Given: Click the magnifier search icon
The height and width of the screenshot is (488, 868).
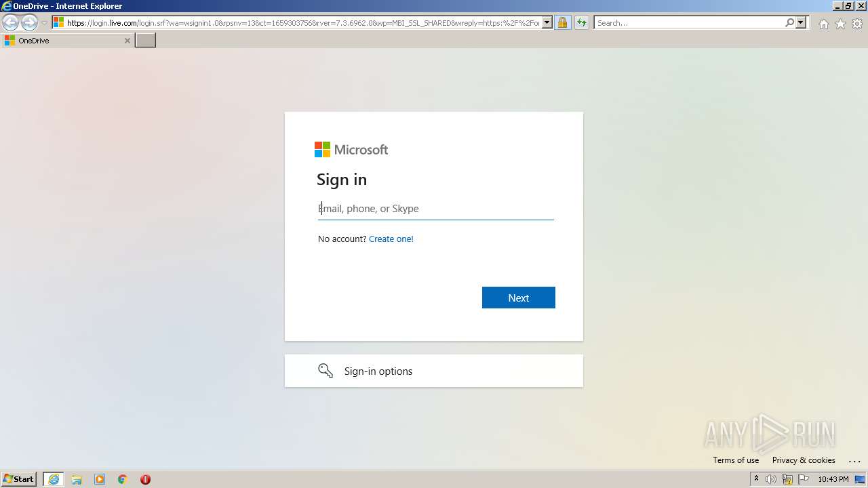Looking at the screenshot, I should point(789,23).
